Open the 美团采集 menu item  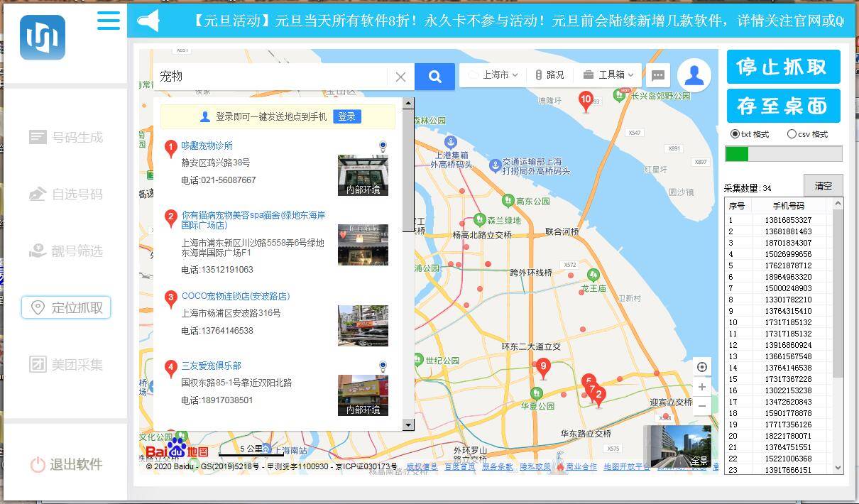(66, 364)
